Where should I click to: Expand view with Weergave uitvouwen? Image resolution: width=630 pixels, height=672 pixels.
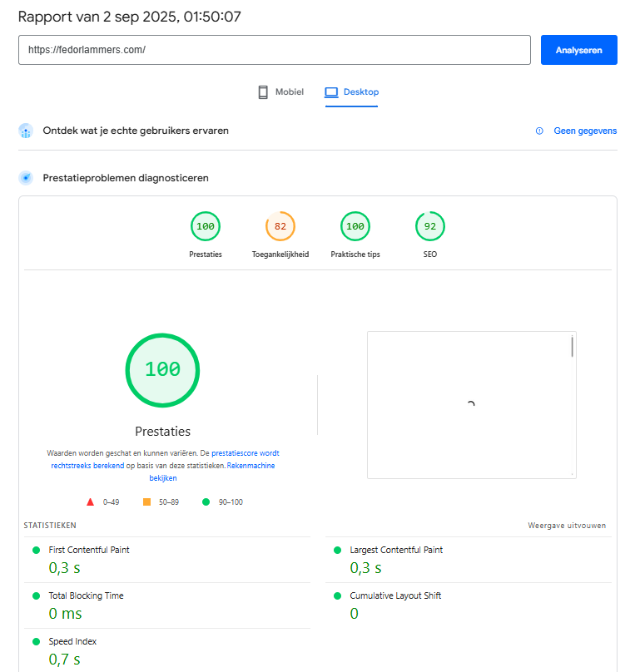[x=567, y=526]
